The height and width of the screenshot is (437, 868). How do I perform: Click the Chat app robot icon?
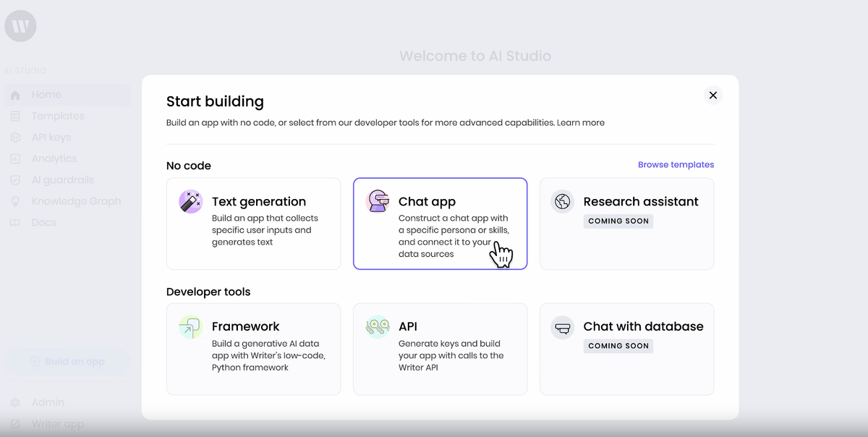tap(378, 201)
